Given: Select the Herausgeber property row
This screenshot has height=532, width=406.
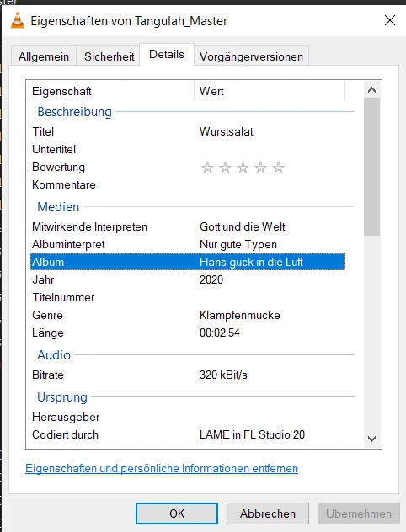Looking at the screenshot, I should [x=187, y=417].
